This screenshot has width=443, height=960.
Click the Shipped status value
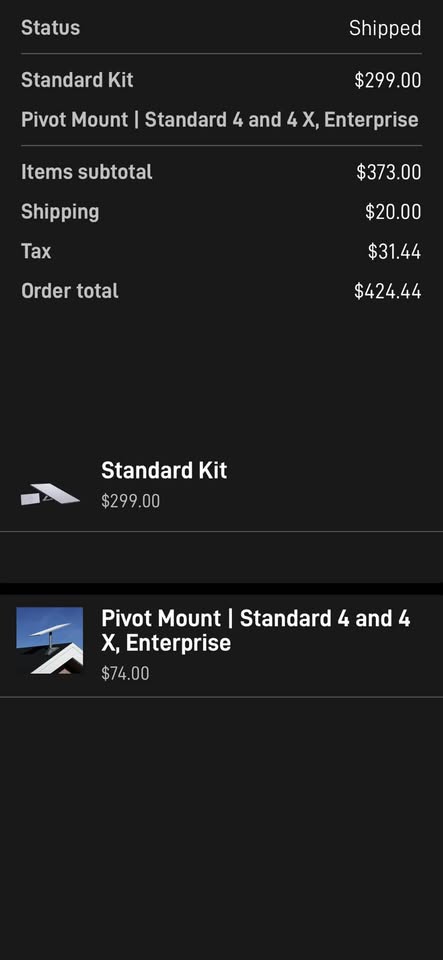(385, 28)
